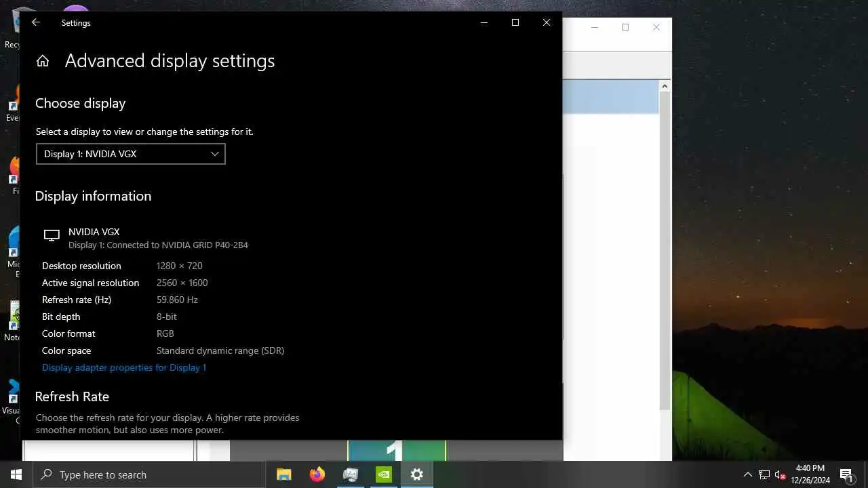Open the Windows Start menu
Image resolution: width=868 pixels, height=488 pixels.
click(x=16, y=474)
